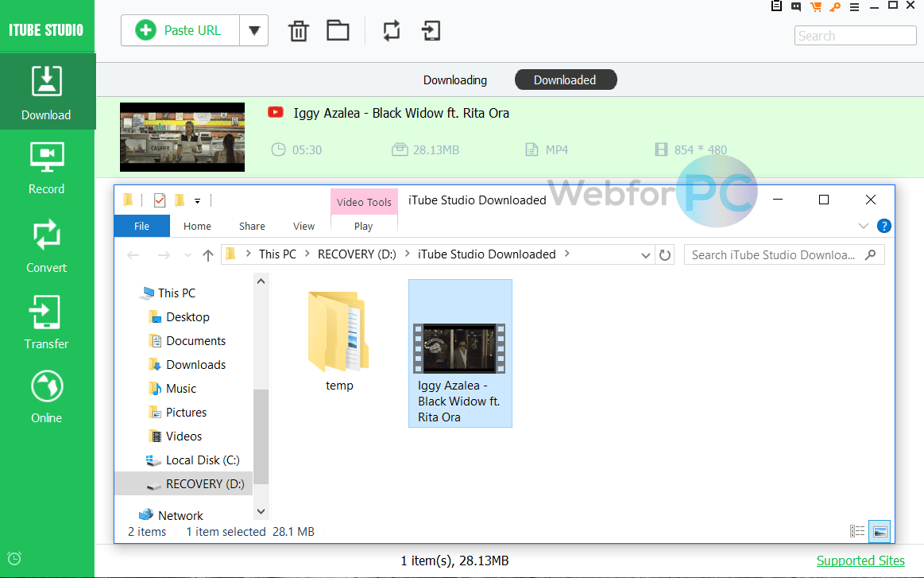Open the File menu in Explorer
Image resolution: width=924 pixels, height=578 pixels.
point(141,227)
